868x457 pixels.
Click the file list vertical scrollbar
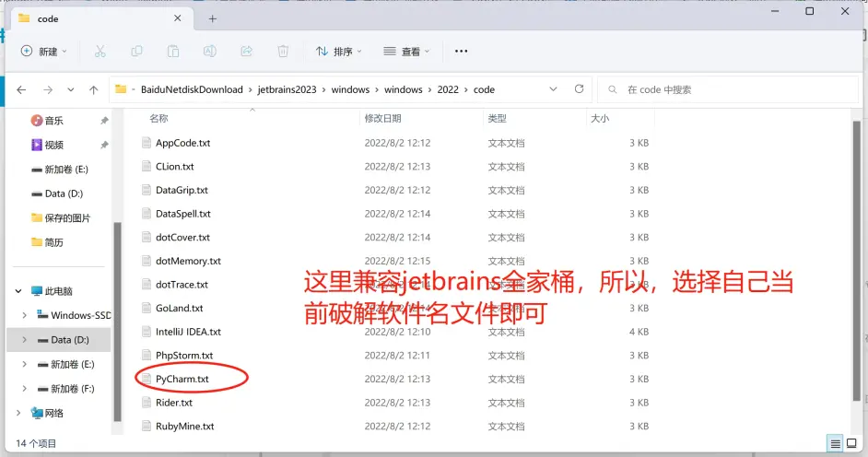coord(856,260)
